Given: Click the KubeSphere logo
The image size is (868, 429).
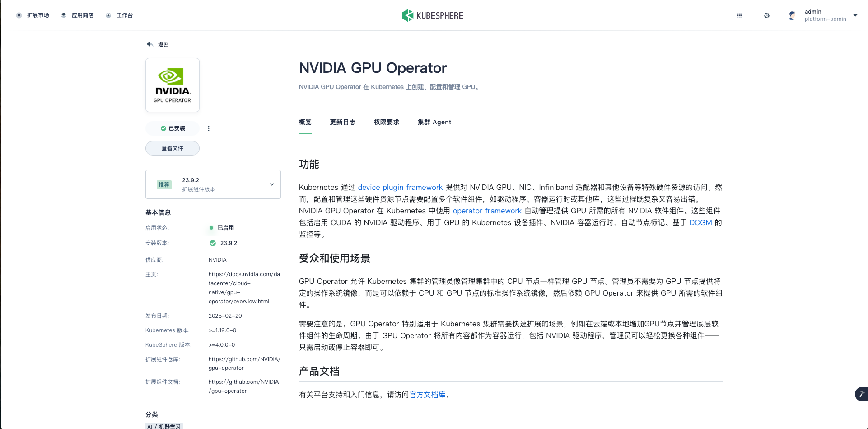Looking at the screenshot, I should click(x=433, y=15).
